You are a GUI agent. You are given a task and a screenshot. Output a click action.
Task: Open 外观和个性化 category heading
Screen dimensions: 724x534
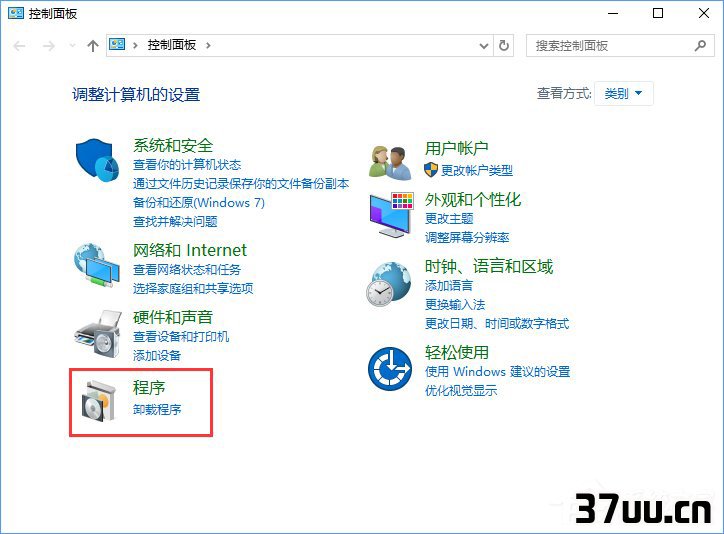click(x=473, y=199)
